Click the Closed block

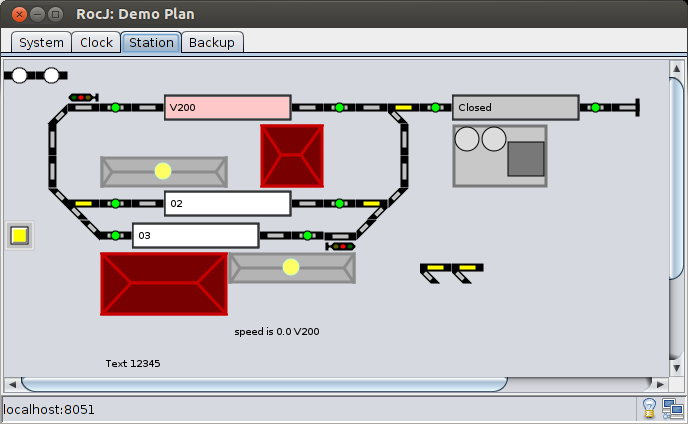point(515,107)
